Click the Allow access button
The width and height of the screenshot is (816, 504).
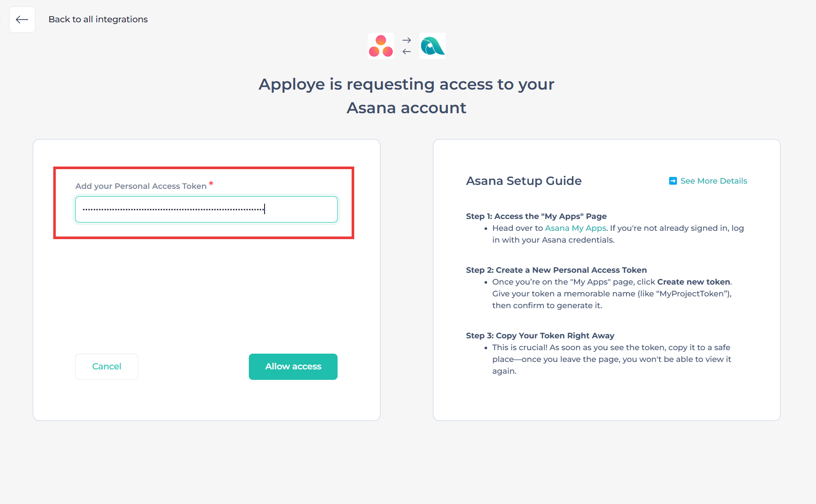(x=293, y=367)
